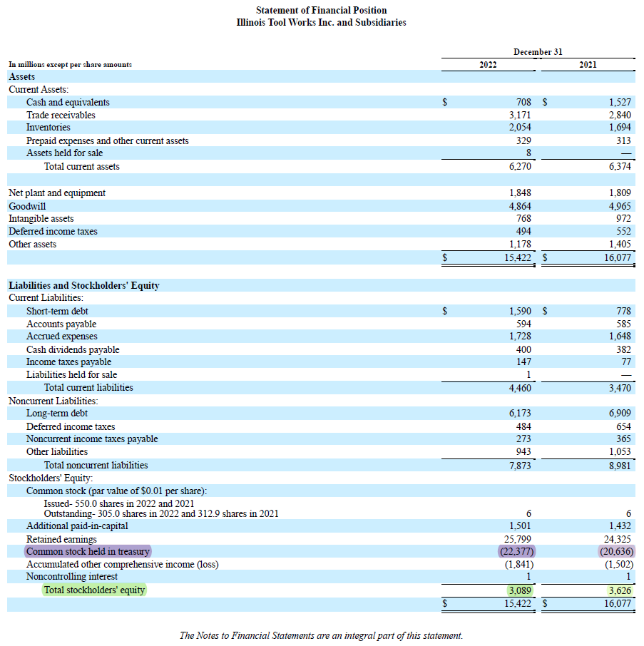
Task: Click the 'Other assets' row label
Action: tap(33, 244)
